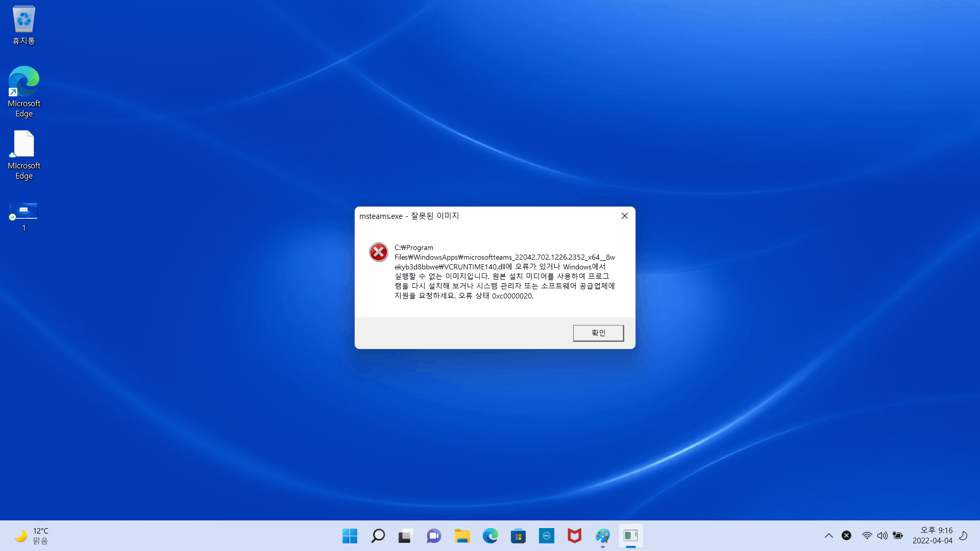This screenshot has width=980, height=551.
Task: Open the Dell app in taskbar
Action: pyautogui.click(x=546, y=536)
